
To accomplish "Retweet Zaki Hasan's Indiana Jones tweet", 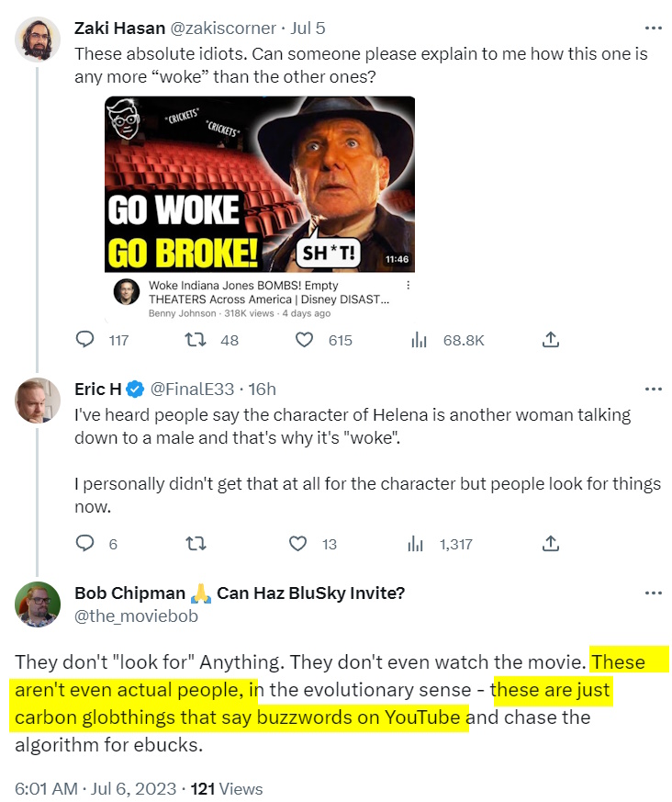I will coord(196,340).
